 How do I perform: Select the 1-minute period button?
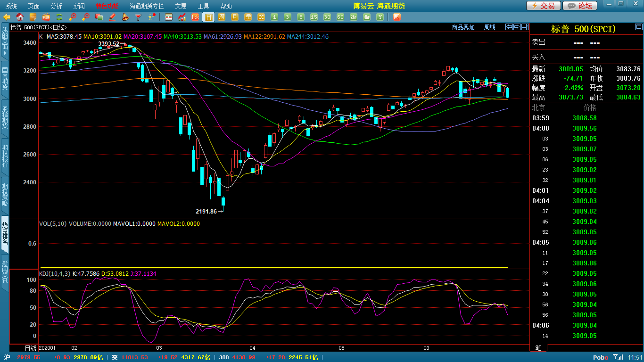(274, 17)
